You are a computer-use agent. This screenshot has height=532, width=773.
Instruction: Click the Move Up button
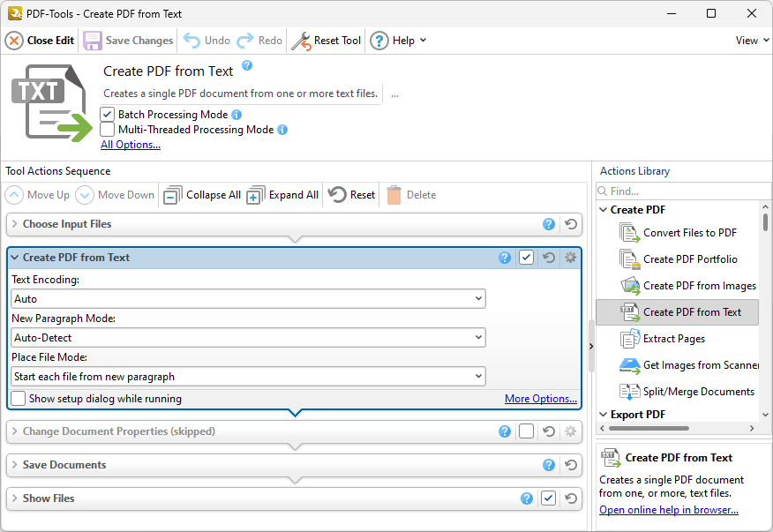(x=37, y=195)
